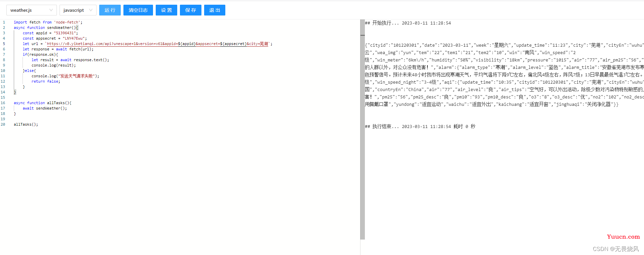The width and height of the screenshot is (644, 255).
Task: Click the async function sendWeather line
Action: click(x=46, y=28)
